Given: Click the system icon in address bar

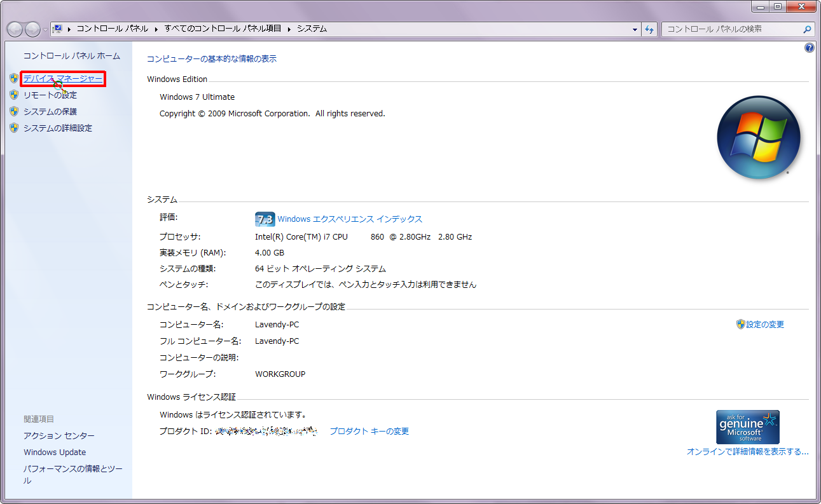Looking at the screenshot, I should pos(57,29).
